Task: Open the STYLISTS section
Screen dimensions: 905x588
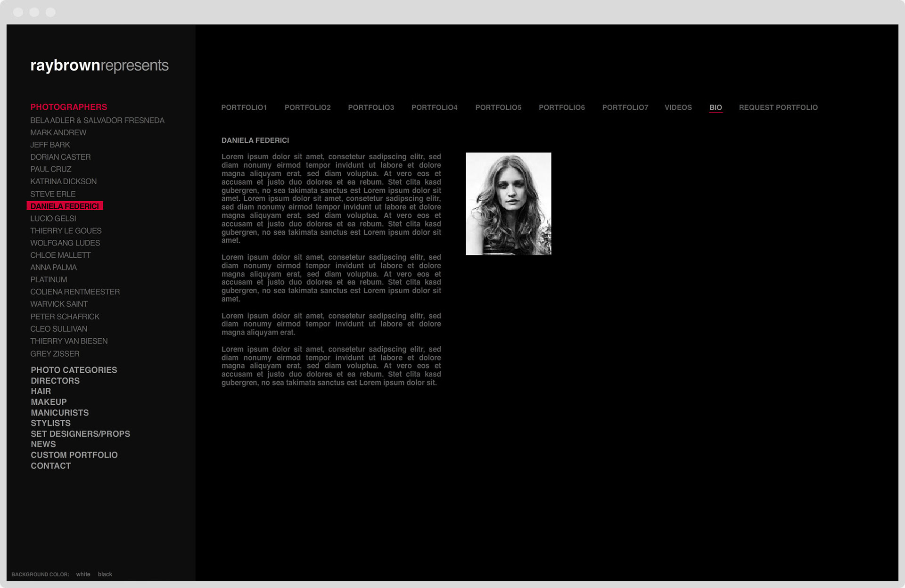Action: click(50, 423)
